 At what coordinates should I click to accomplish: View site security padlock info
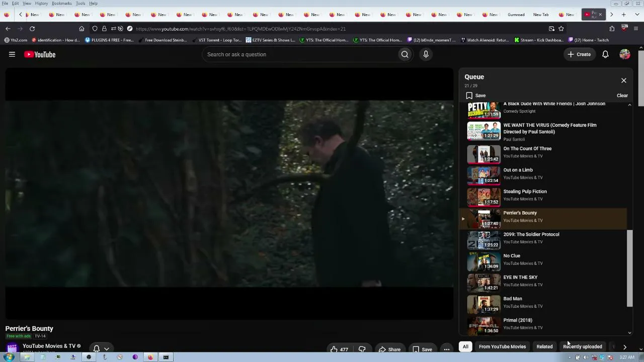click(104, 29)
